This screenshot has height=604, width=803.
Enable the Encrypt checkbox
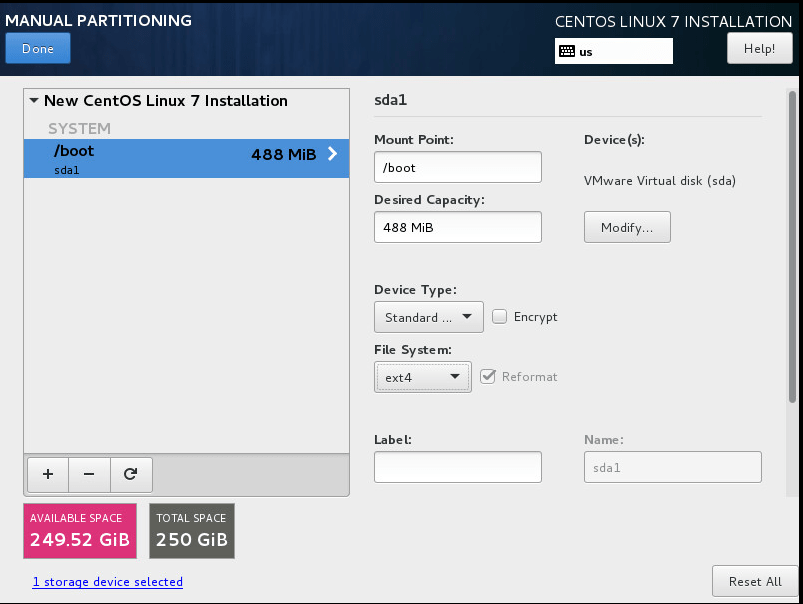pyautogui.click(x=499, y=317)
